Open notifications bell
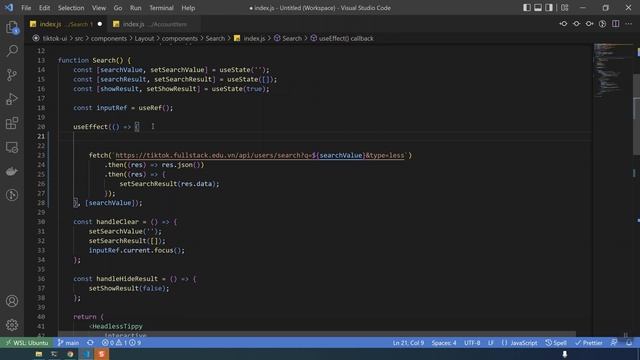This screenshot has height=360, width=640. point(629,343)
